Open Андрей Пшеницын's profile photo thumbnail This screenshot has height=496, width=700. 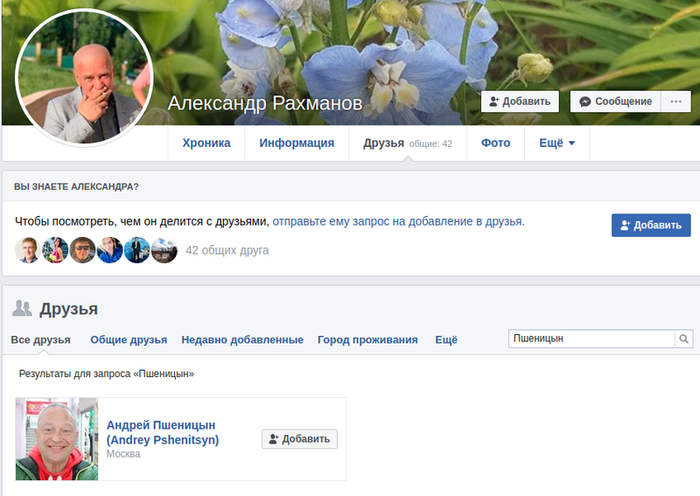pos(57,439)
